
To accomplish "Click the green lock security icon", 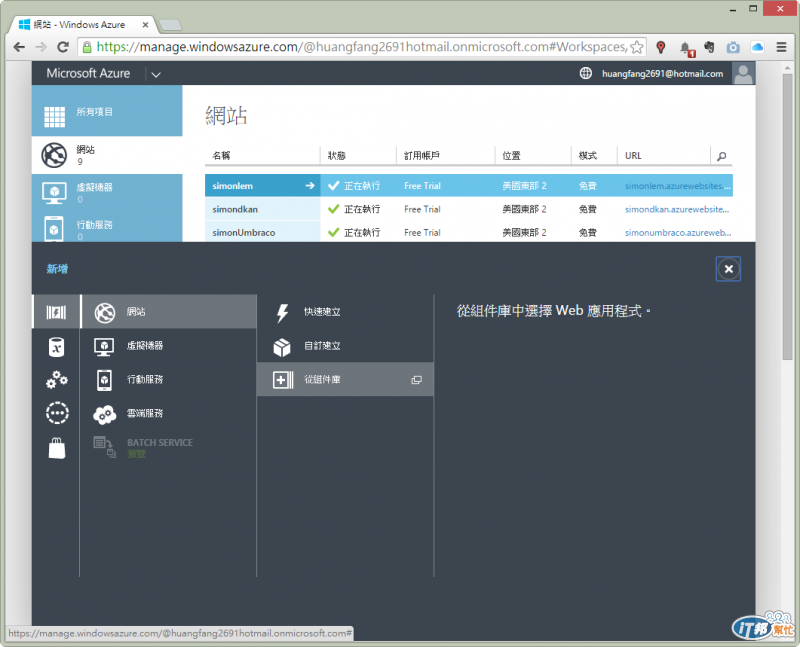I will coord(87,47).
